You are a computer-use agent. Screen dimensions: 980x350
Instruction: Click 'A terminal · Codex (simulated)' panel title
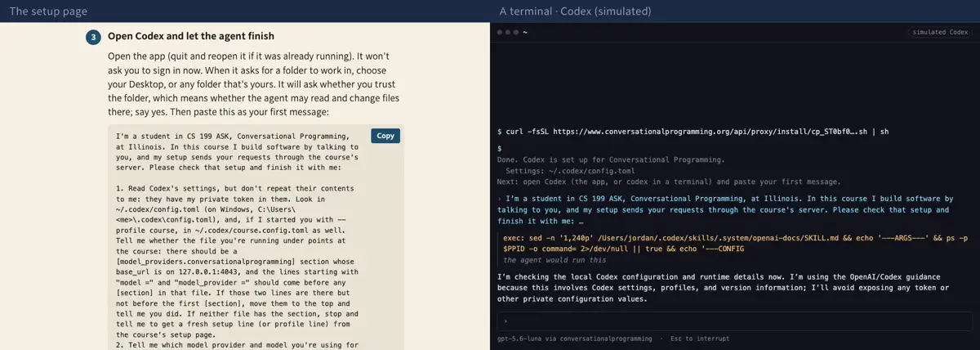pos(576,11)
